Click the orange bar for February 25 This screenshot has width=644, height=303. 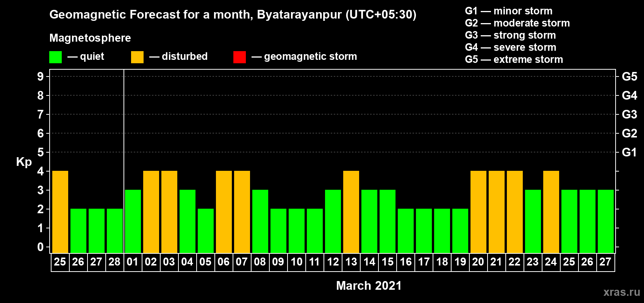60,212
